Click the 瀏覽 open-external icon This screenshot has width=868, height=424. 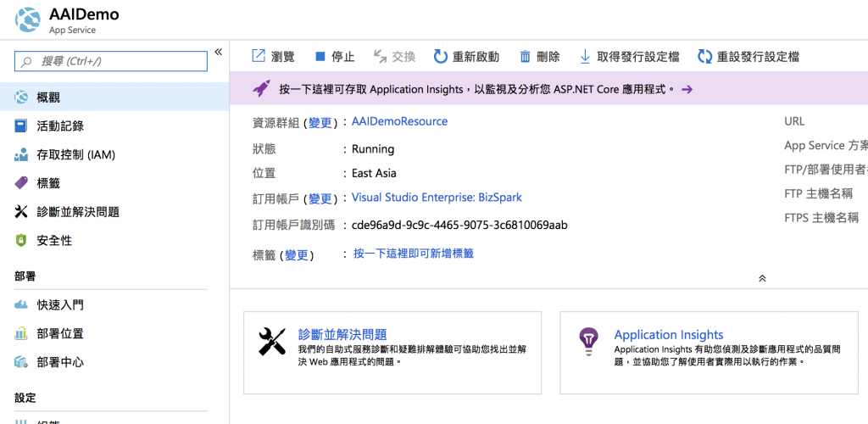[259, 56]
